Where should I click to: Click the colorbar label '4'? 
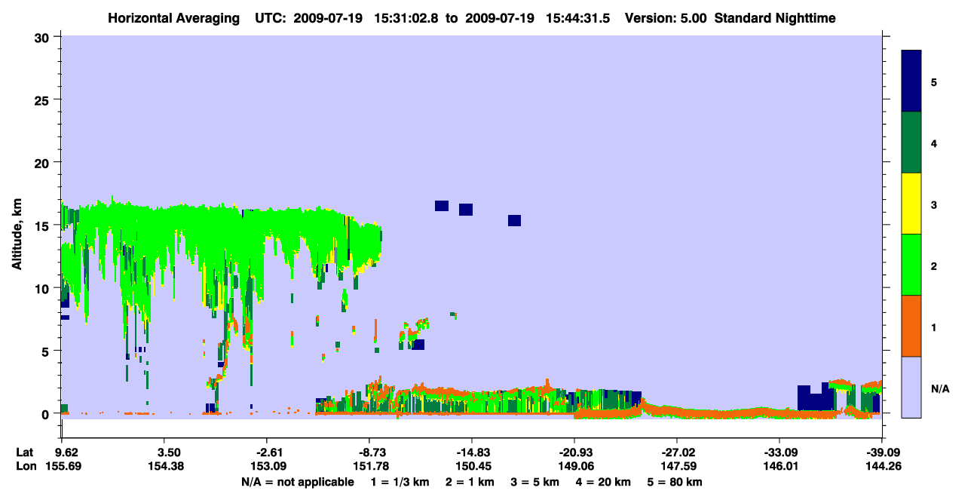934,143
